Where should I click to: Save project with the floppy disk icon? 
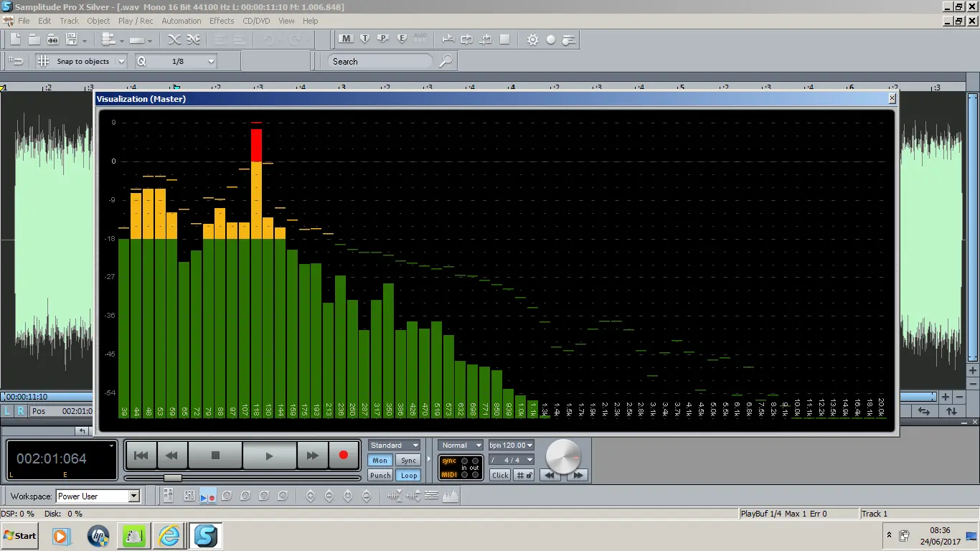[72, 39]
